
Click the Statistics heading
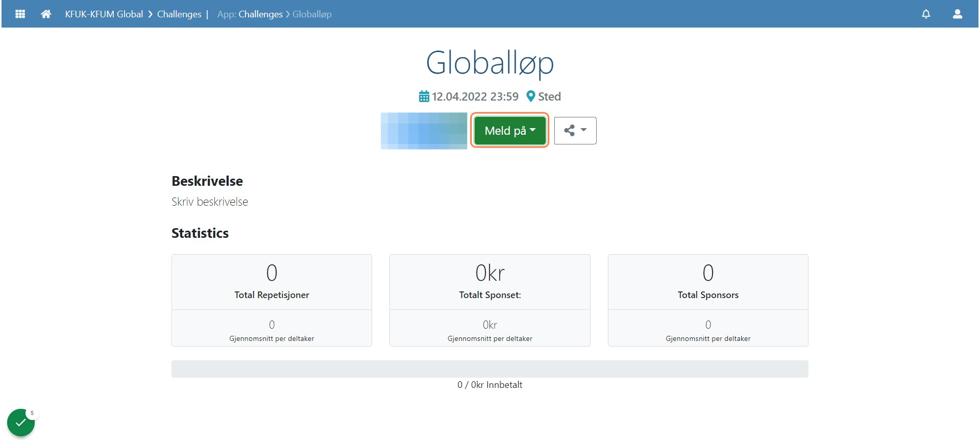[x=200, y=233]
